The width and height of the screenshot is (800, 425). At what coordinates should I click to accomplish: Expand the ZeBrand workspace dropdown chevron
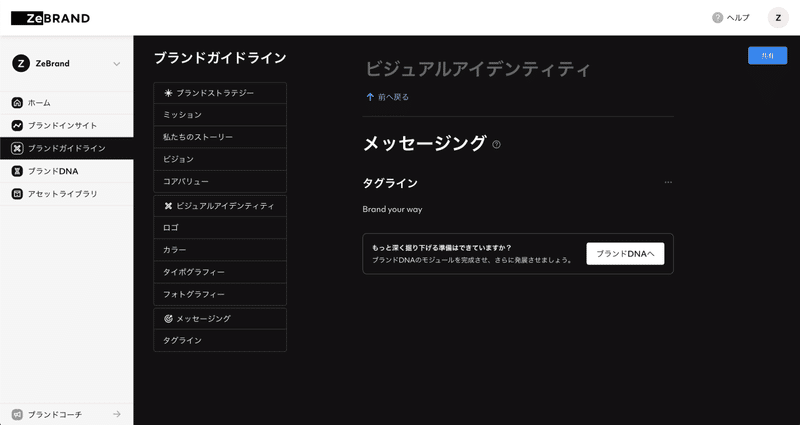117,64
